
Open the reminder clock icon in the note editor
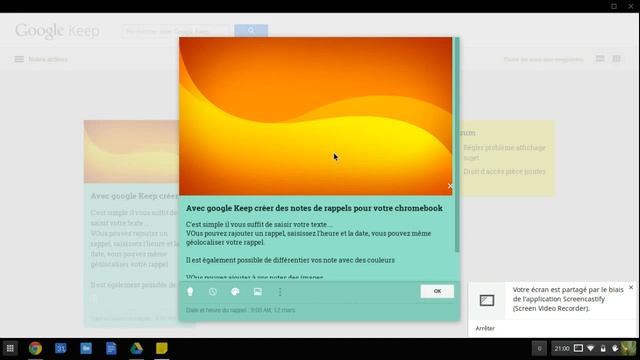coord(213,291)
